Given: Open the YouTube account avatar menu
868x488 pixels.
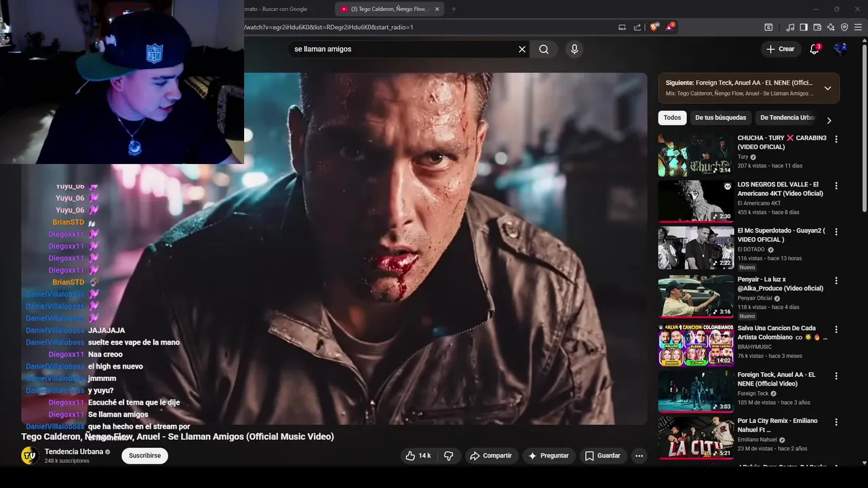Looking at the screenshot, I should [x=840, y=49].
